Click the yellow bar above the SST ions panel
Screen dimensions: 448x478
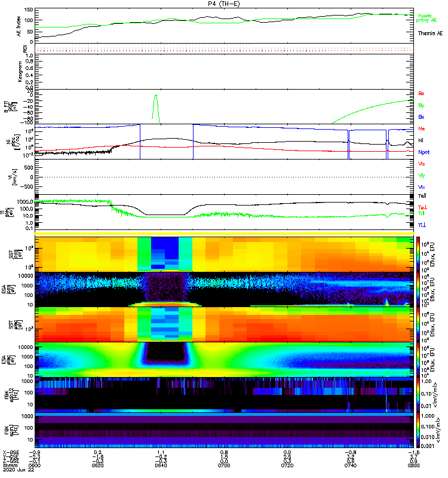click(224, 234)
